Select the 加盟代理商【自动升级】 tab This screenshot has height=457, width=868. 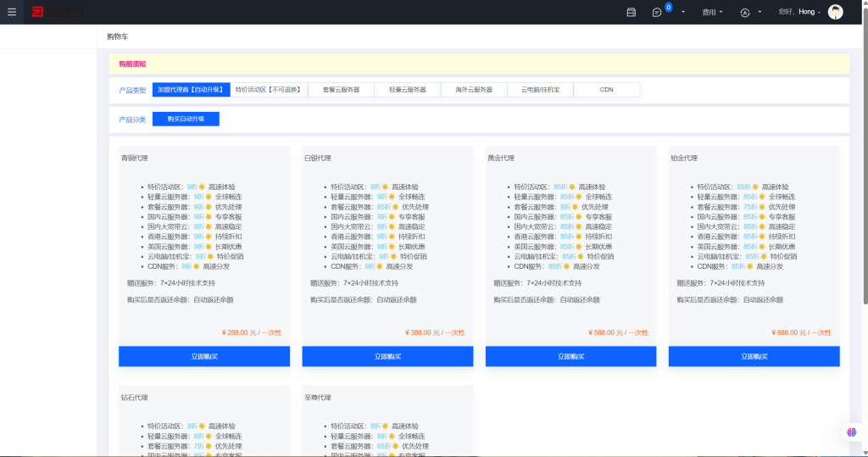coord(191,90)
